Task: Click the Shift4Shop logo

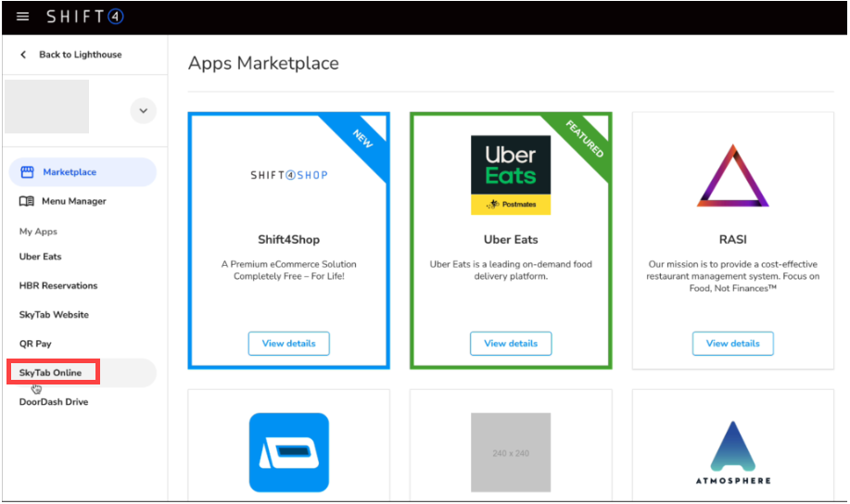Action: pyautogui.click(x=289, y=175)
